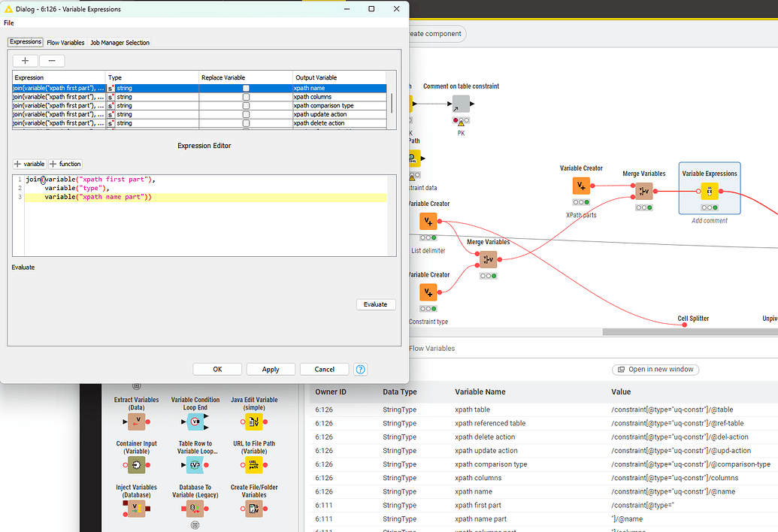
Task: Click the add variable button
Action: (29, 164)
